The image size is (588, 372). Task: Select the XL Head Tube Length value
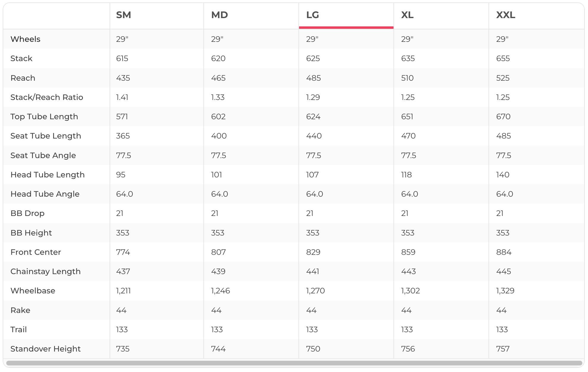[407, 175]
